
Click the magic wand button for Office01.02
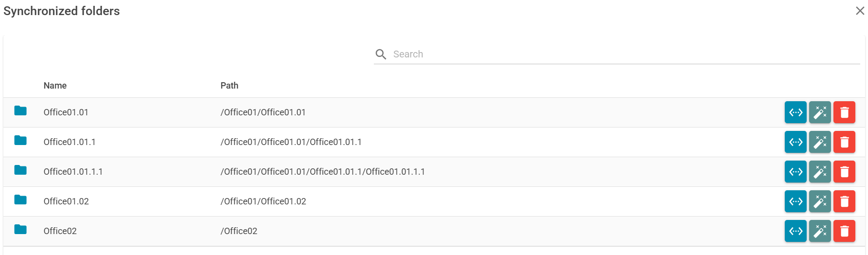click(x=820, y=201)
